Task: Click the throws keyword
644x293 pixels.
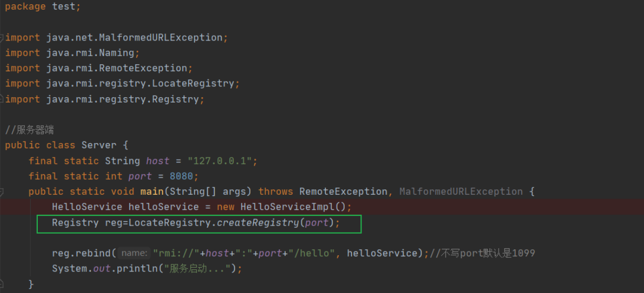Action: point(276,192)
